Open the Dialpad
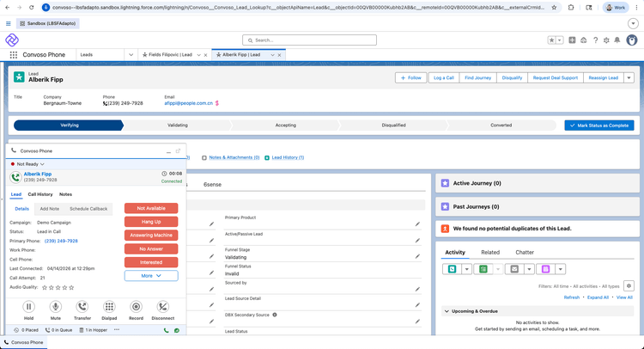644x349 pixels. tap(109, 307)
